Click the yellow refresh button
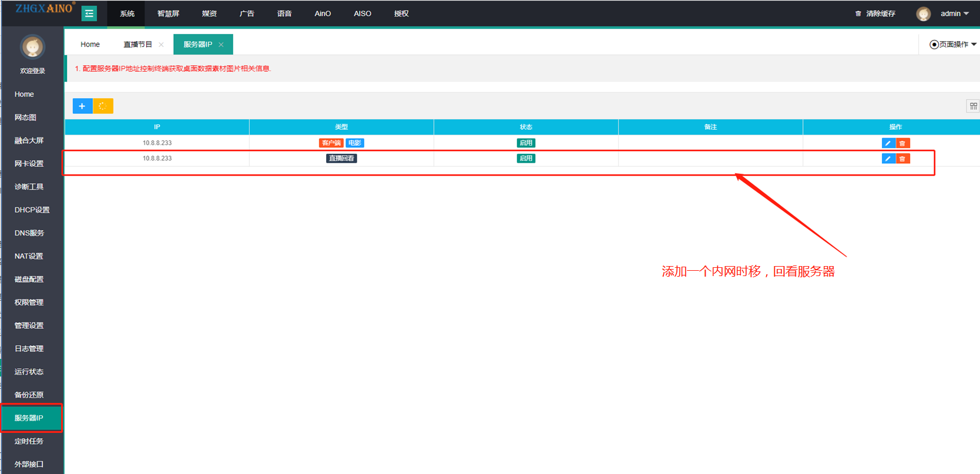Screen dimensions: 980x474 [103, 106]
